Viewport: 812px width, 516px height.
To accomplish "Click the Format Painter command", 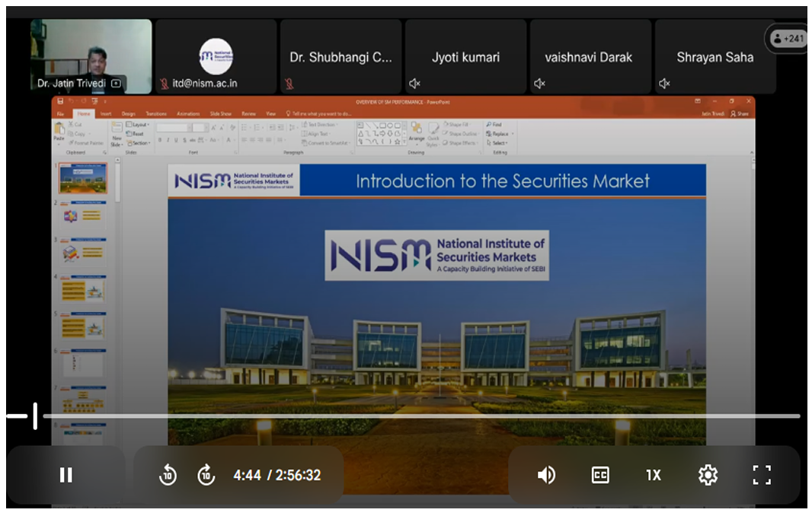I will pyautogui.click(x=86, y=143).
